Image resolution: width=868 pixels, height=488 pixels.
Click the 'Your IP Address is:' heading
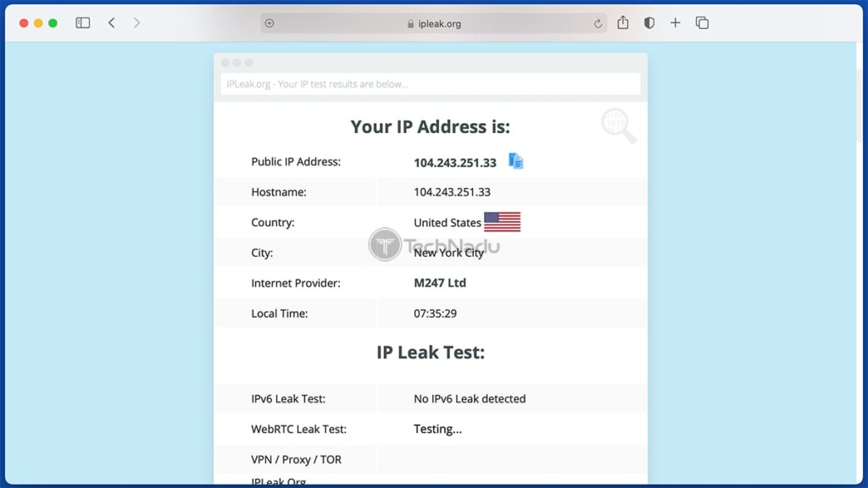(x=430, y=127)
